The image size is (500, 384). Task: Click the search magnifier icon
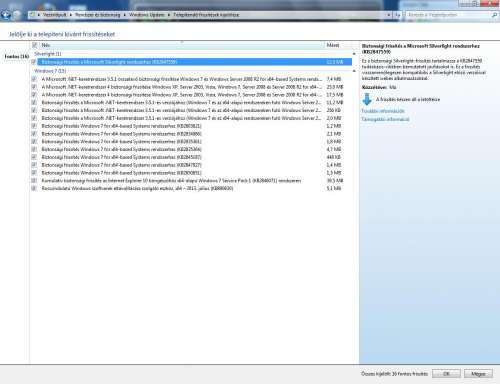click(x=494, y=15)
